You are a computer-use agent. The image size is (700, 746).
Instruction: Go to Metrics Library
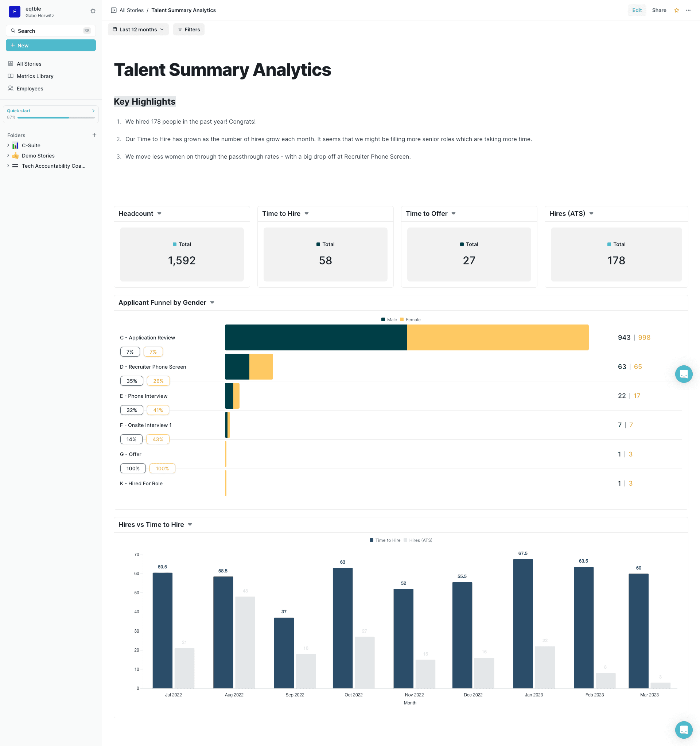coord(35,76)
